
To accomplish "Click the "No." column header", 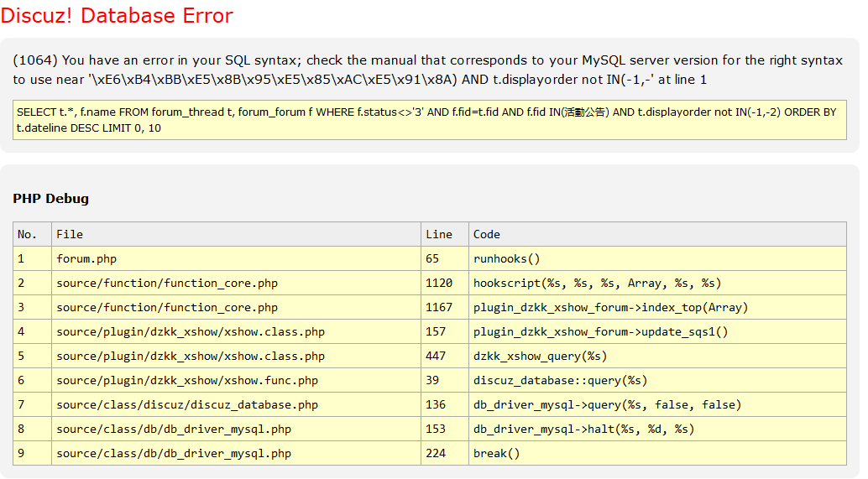I will 28,234.
